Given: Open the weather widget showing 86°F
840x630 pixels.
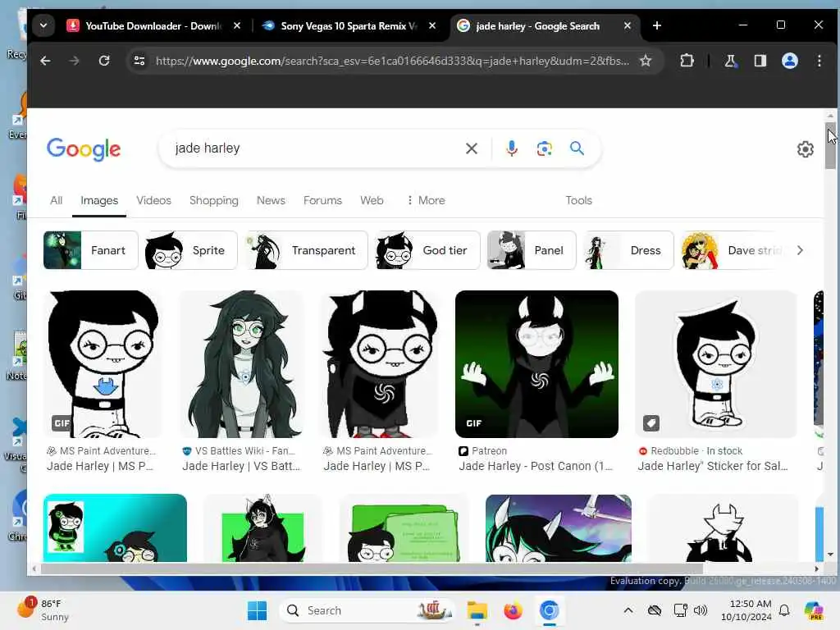Looking at the screenshot, I should [44, 610].
